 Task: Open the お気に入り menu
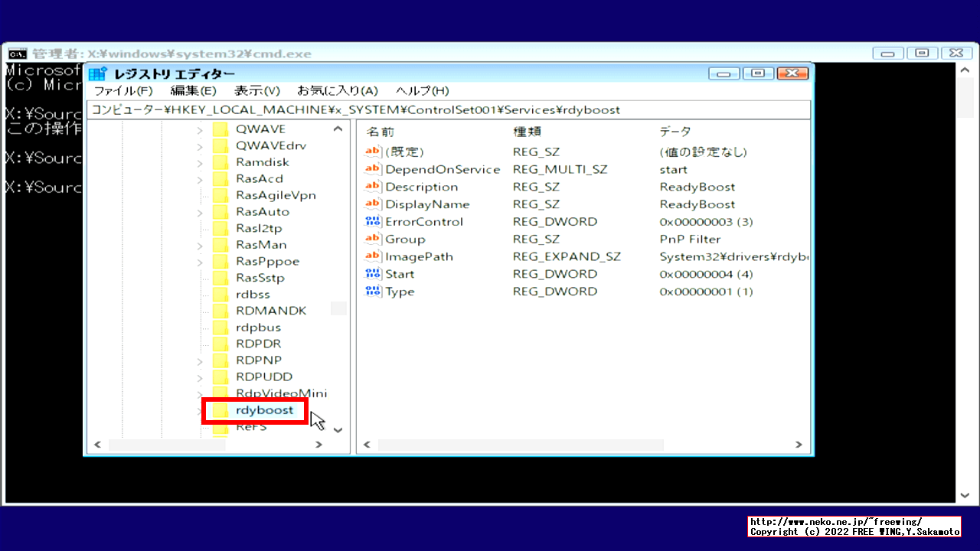tap(338, 90)
